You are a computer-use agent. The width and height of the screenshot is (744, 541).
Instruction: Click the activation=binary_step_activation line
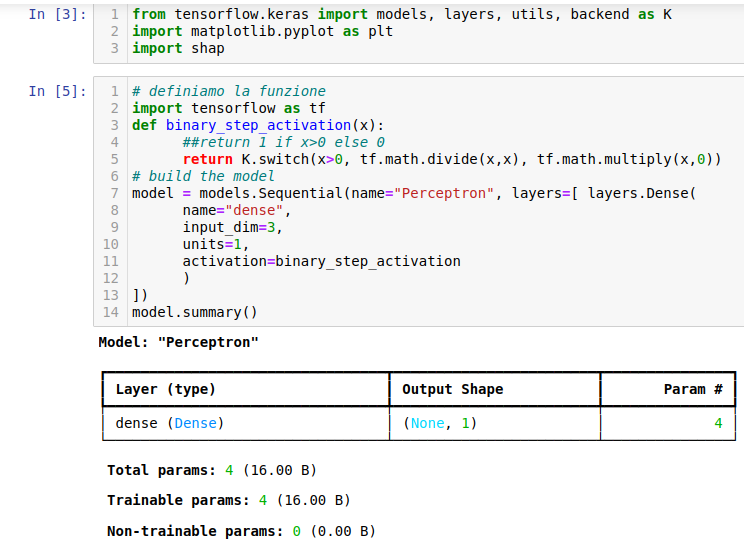(322, 261)
